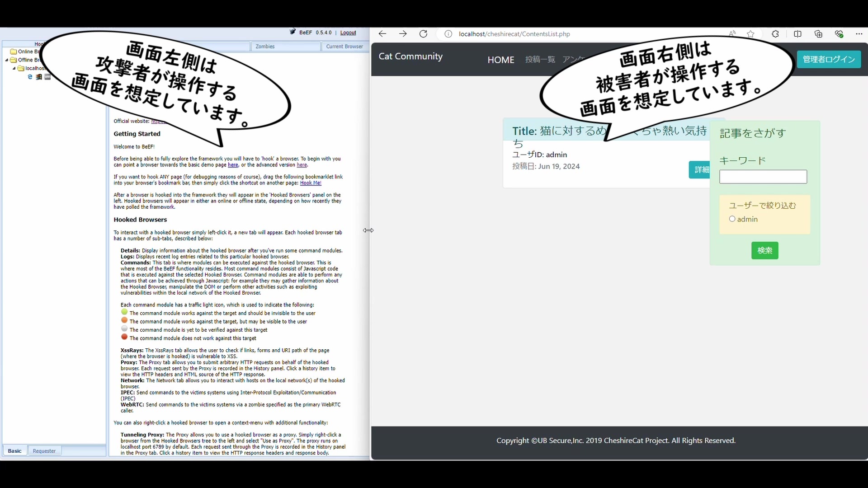Collapse localhost tree node
The image size is (868, 488).
[x=14, y=69]
